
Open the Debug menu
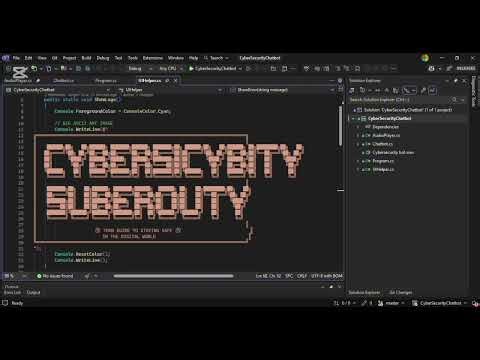click(103, 58)
